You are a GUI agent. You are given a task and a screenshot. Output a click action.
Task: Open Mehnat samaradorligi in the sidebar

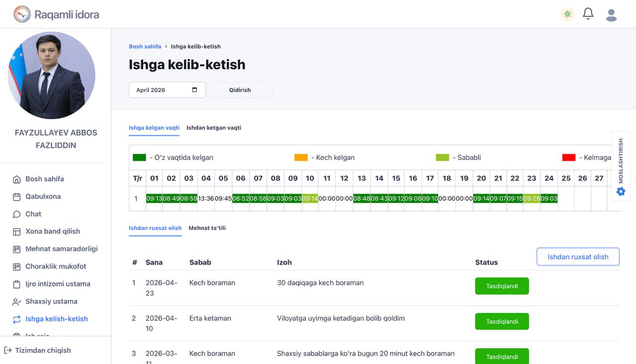point(61,249)
